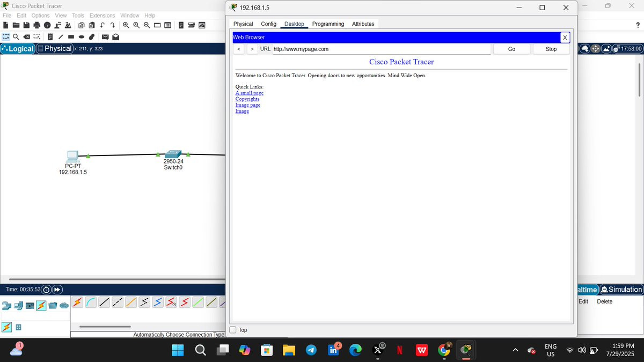Screen dimensions: 644x362
Task: Click the browser forward '>' button
Action: click(252, 49)
